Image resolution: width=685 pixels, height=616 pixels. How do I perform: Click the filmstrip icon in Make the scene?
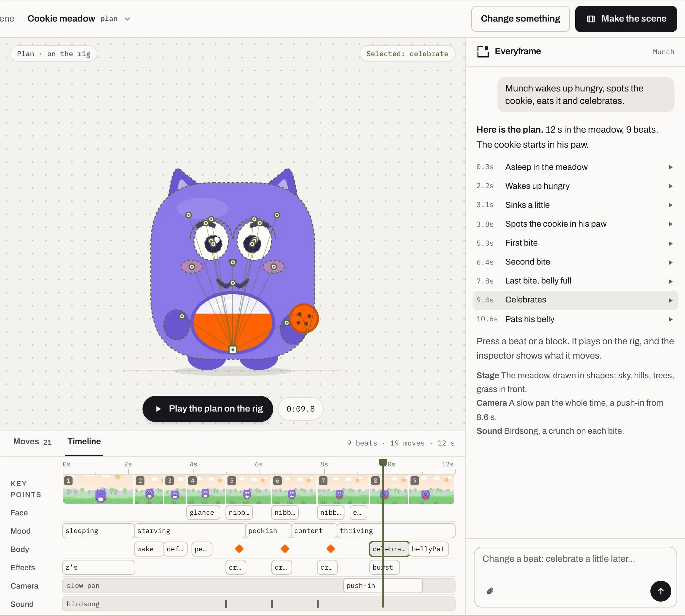click(x=591, y=19)
